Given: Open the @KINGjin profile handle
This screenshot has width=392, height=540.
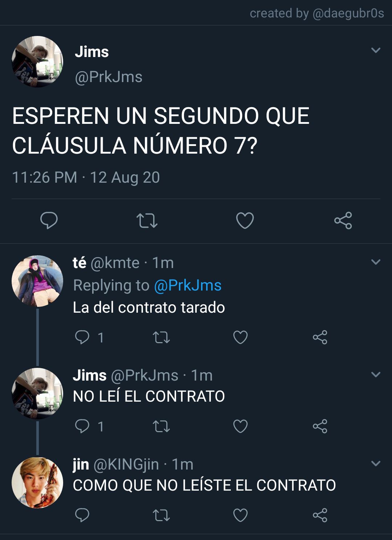Looking at the screenshot, I should coord(126,464).
